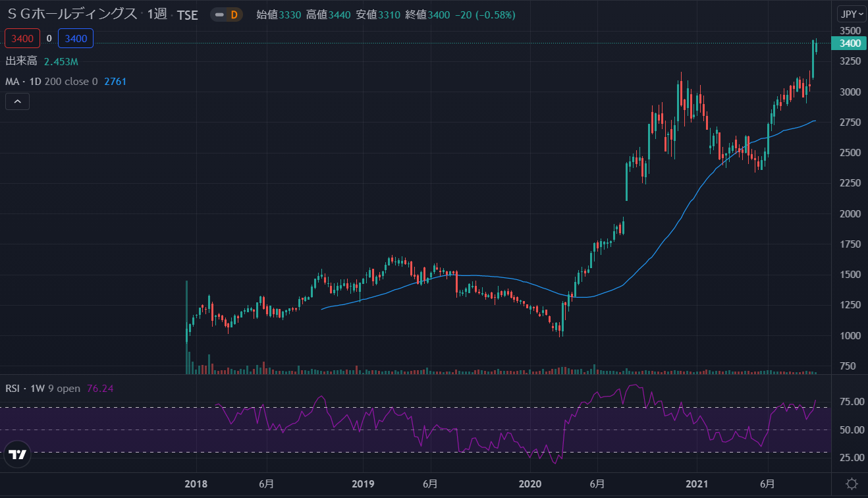
Task: Click the volume value 2.453M
Action: (x=61, y=61)
